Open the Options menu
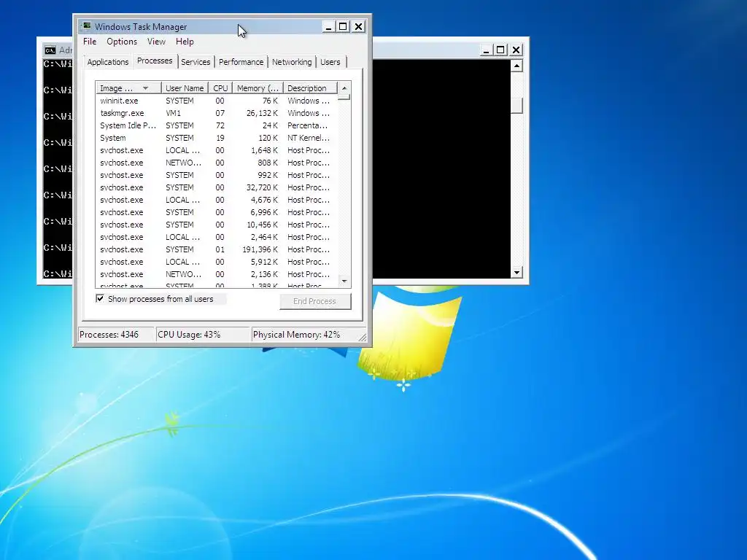This screenshot has height=560, width=747. tap(122, 42)
